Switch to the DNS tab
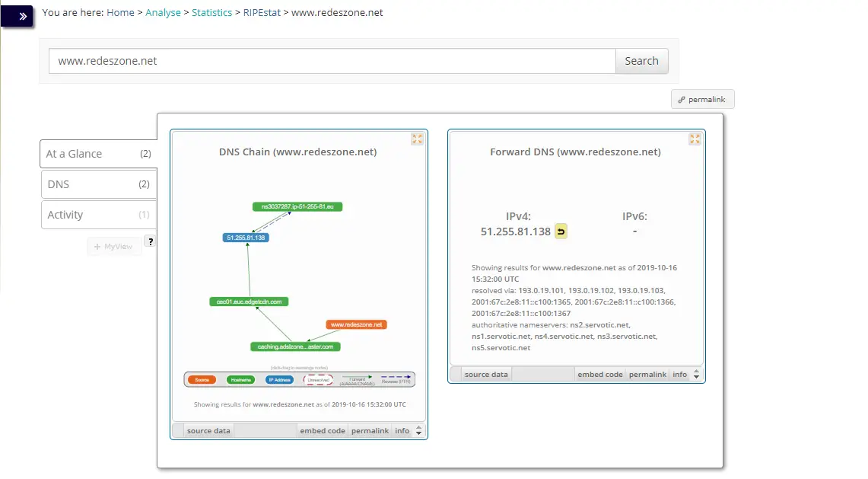This screenshot has height=479, width=868. point(99,184)
